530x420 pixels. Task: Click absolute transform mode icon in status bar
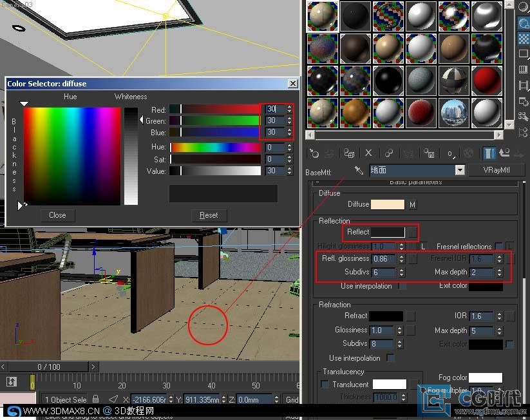pyautogui.click(x=113, y=399)
